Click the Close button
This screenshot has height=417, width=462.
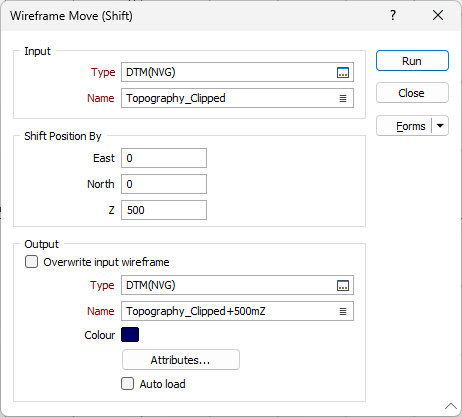[x=412, y=93]
